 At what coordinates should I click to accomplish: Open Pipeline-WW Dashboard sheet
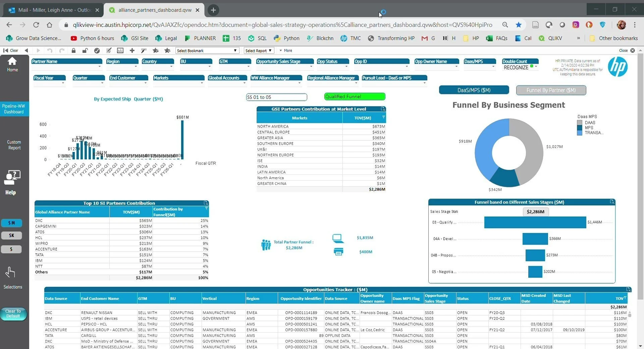tap(14, 109)
